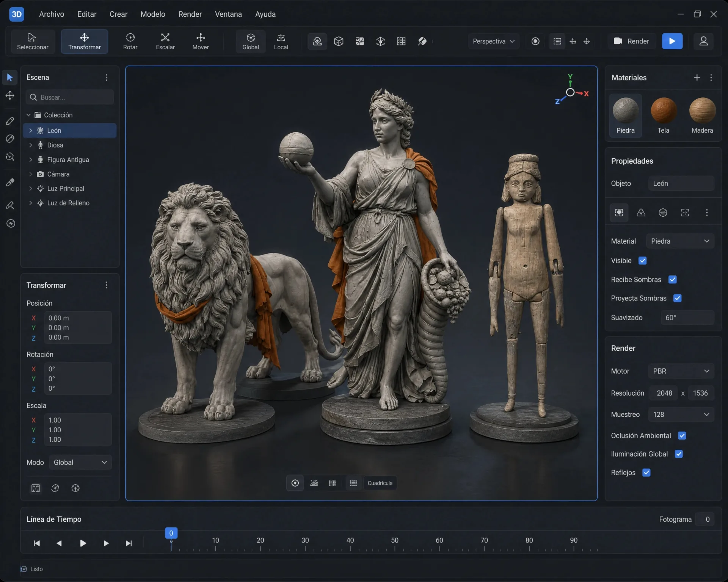Open the Material Piedra dropdown

[x=680, y=241]
